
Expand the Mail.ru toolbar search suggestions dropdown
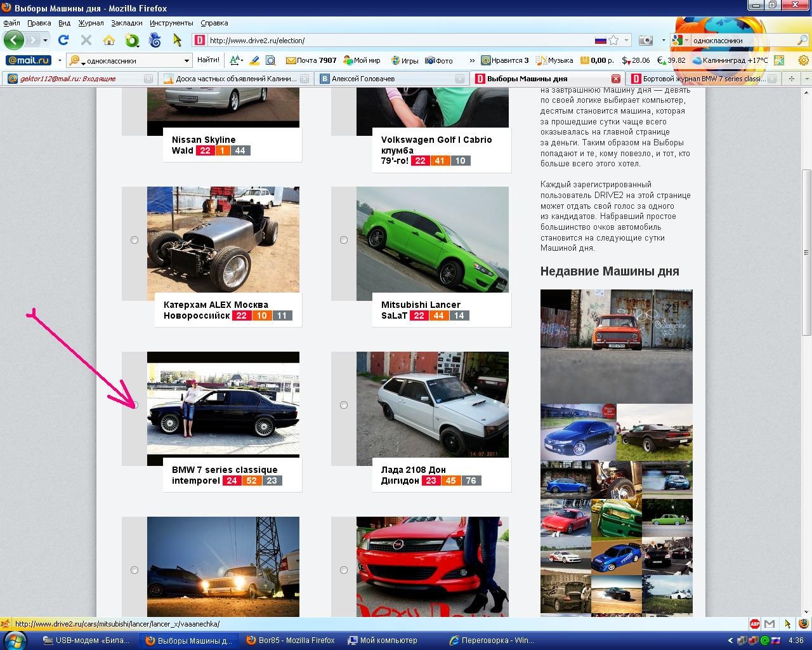[187, 60]
